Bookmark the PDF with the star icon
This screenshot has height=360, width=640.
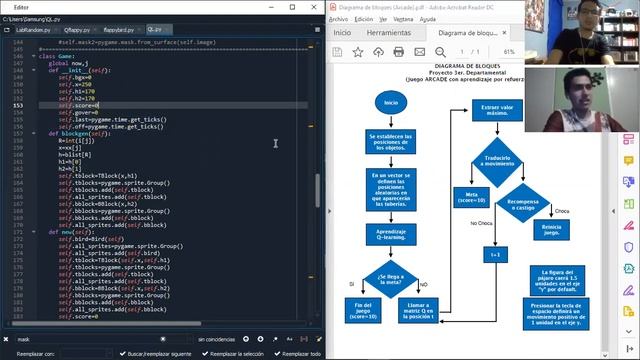pyautogui.click(x=358, y=52)
